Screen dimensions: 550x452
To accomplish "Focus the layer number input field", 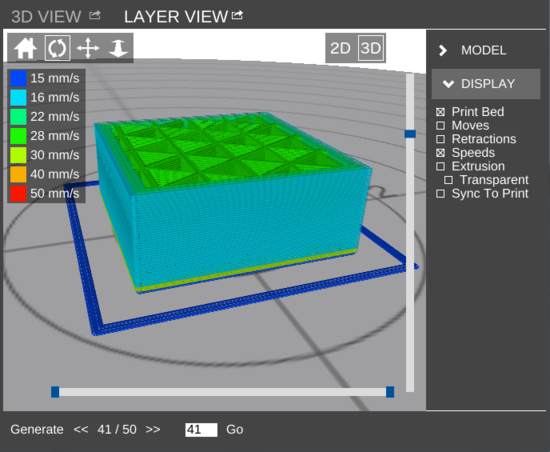I will pyautogui.click(x=201, y=430).
